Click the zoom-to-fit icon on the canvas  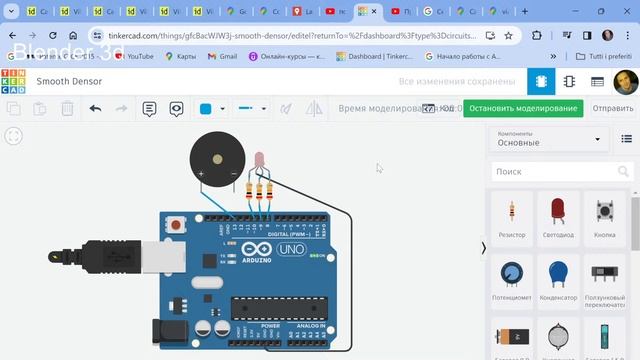[13, 136]
